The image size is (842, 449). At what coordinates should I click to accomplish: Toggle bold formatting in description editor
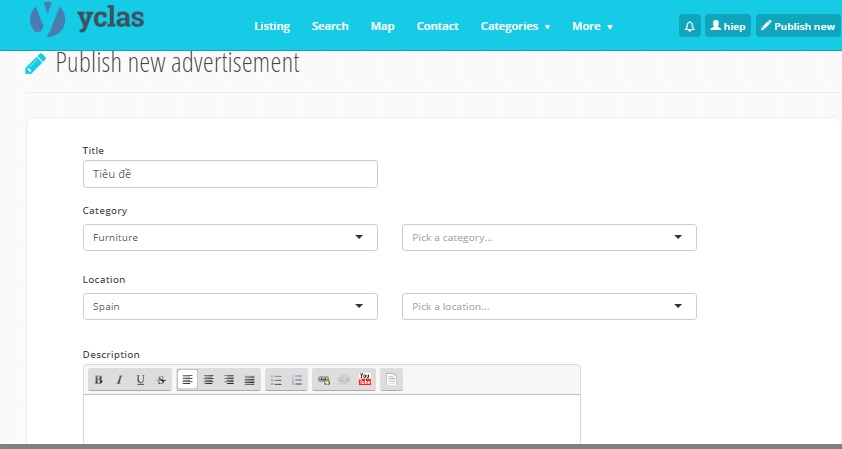pos(99,380)
